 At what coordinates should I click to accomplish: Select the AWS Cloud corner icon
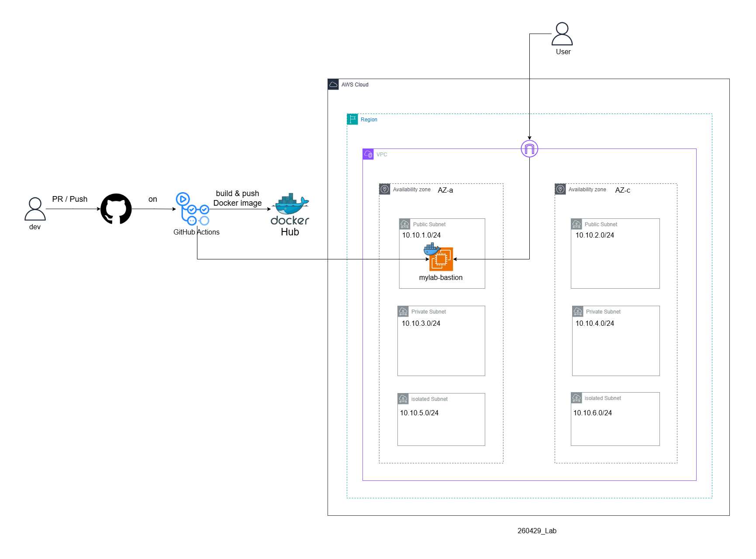(x=333, y=84)
